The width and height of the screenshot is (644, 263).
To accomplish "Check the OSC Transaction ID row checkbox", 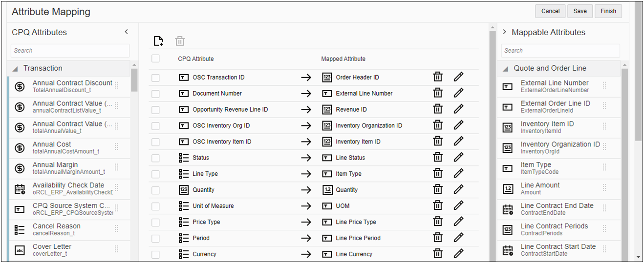I will point(155,78).
